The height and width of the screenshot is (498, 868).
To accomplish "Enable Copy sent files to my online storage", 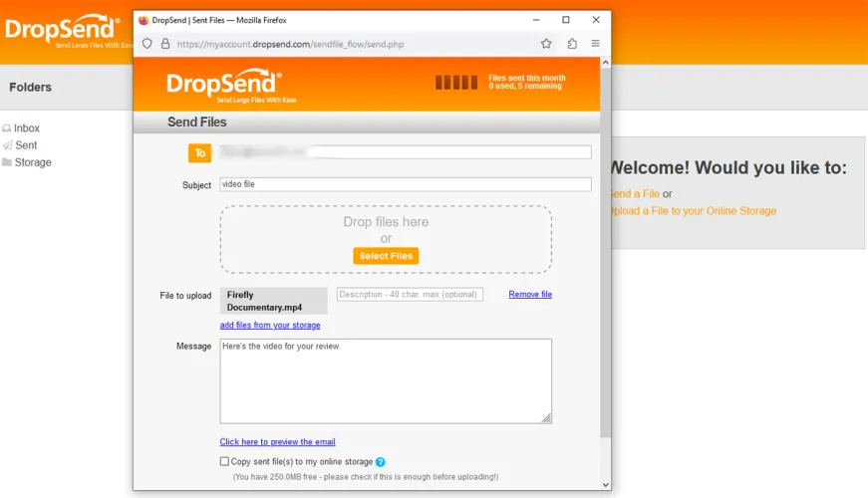I will click(224, 462).
